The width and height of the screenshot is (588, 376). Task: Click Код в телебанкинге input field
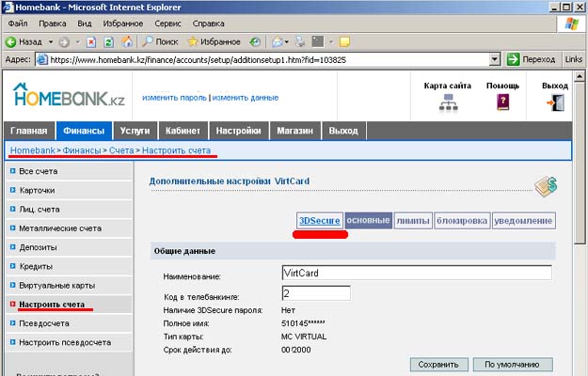tap(316, 293)
